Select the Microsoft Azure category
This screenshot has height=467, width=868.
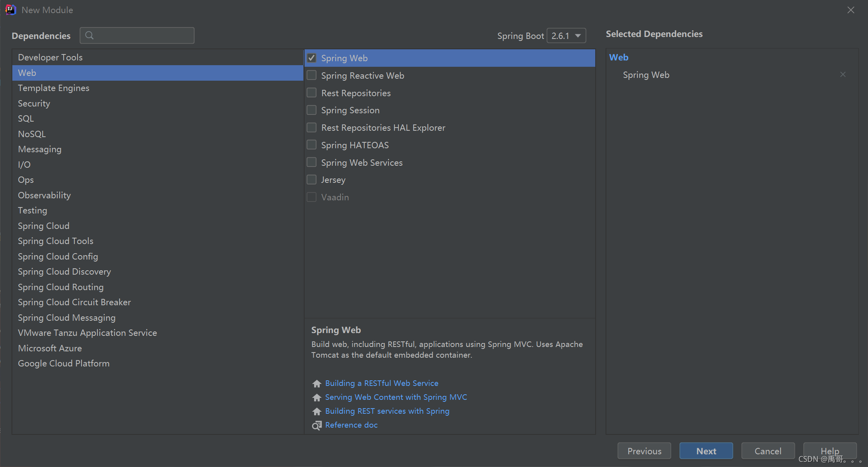(x=157, y=348)
